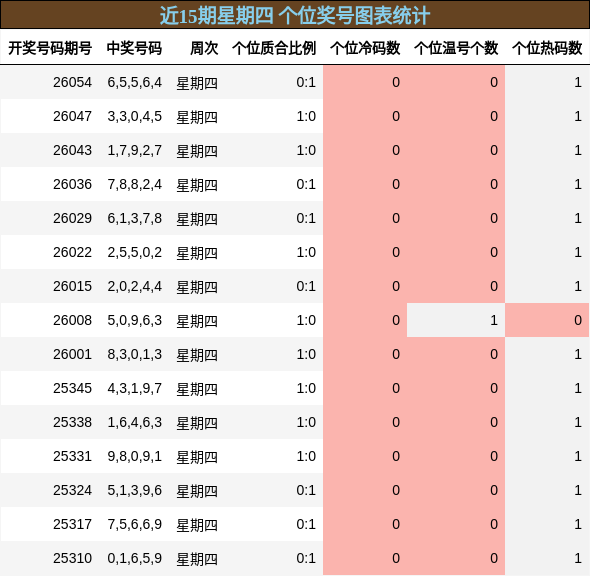Click winning numbers 5,0,9,6,3
The image size is (590, 576).
click(x=135, y=320)
